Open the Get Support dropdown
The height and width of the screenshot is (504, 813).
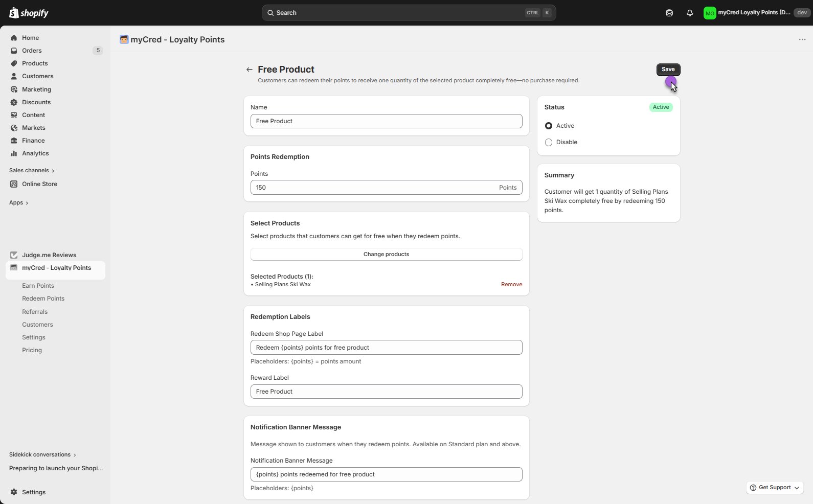point(774,488)
